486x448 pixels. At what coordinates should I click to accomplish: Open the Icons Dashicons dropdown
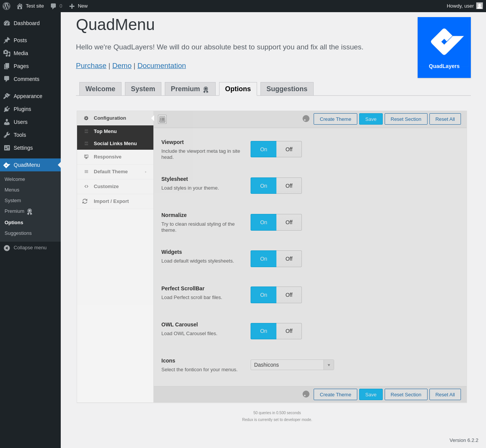click(292, 365)
